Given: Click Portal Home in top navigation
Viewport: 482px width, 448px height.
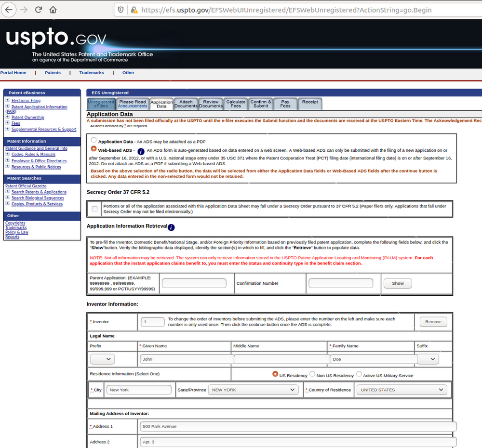Looking at the screenshot, I should (13, 73).
